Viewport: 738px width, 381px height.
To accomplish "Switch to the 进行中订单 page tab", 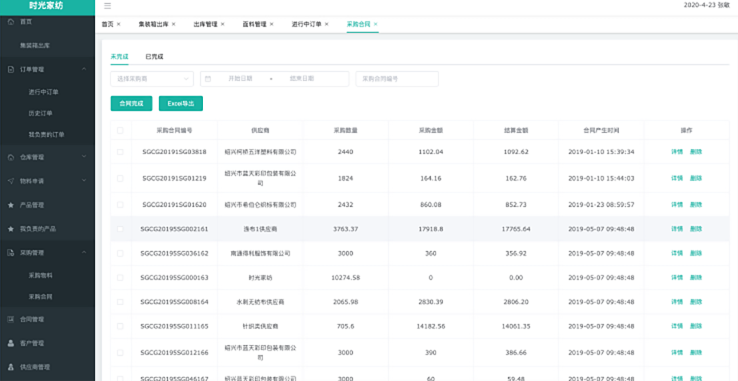I will pos(306,24).
